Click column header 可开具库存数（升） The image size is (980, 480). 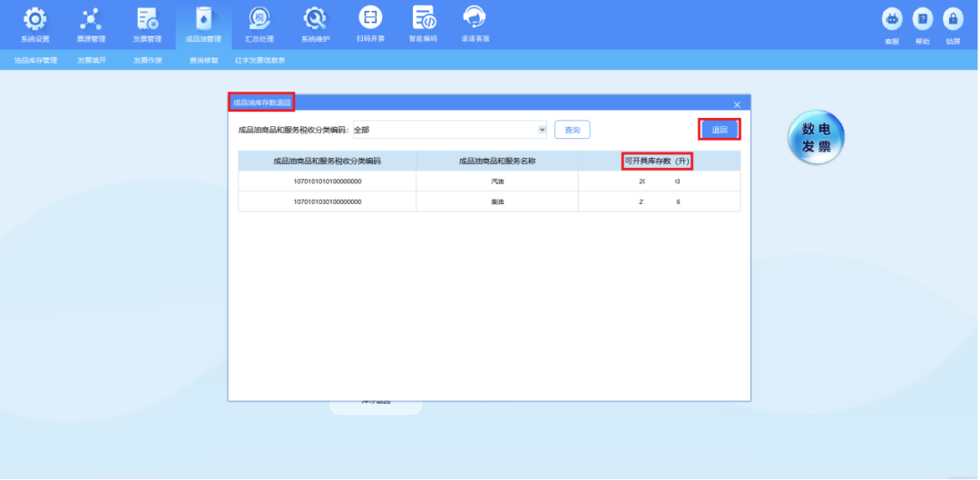659,161
